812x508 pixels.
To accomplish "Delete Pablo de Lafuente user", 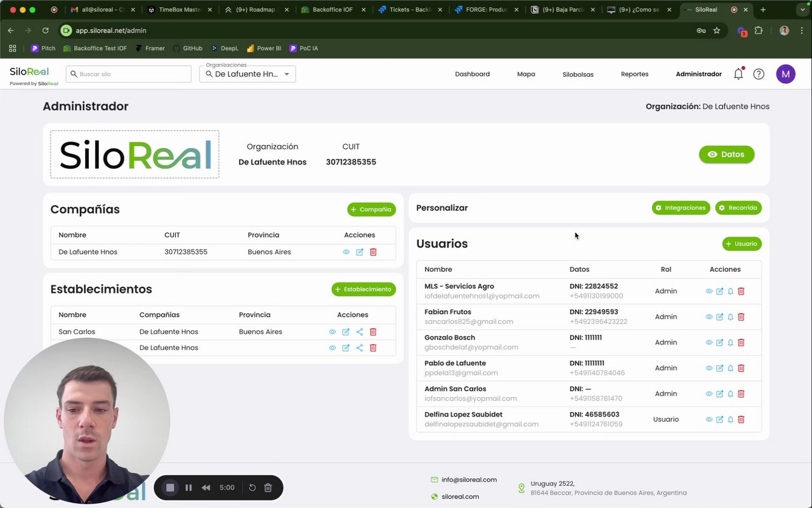I will tap(741, 368).
